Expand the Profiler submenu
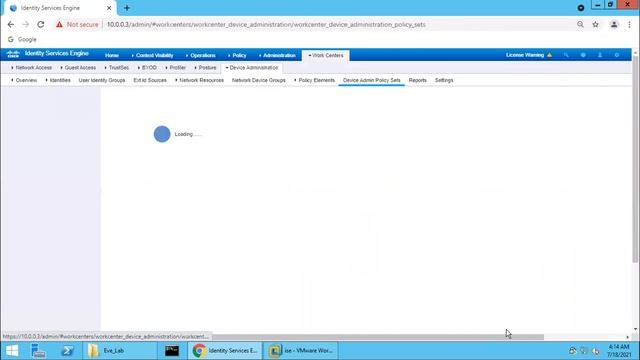Viewport: 640px width, 360px height. [x=176, y=67]
